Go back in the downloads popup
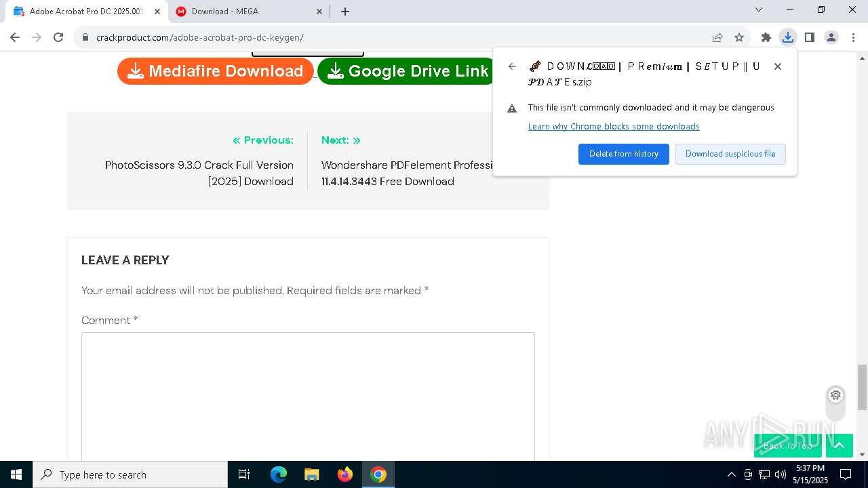The width and height of the screenshot is (868, 488). tap(512, 66)
